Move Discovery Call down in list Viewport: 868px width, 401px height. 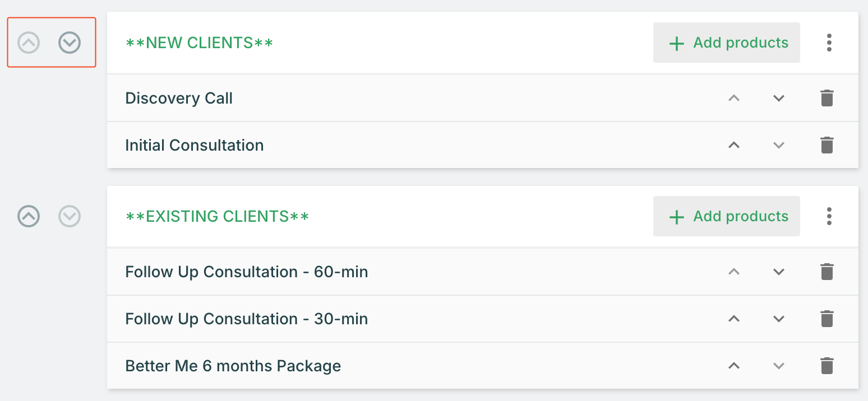pos(778,98)
